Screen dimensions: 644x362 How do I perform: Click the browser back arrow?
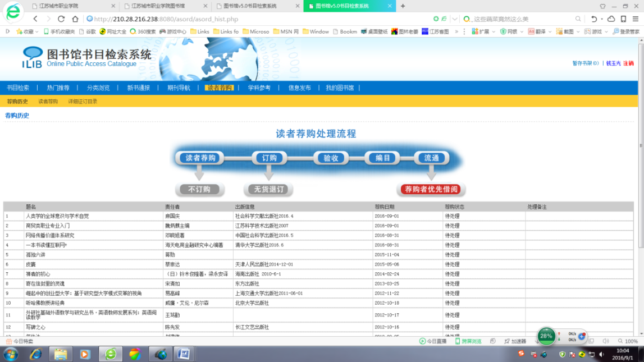[35, 19]
